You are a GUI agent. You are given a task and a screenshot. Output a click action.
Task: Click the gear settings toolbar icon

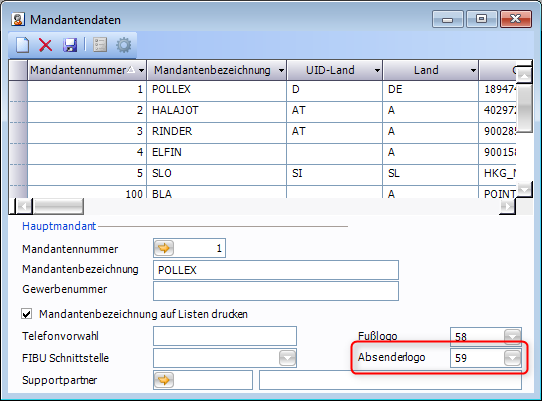coord(124,45)
